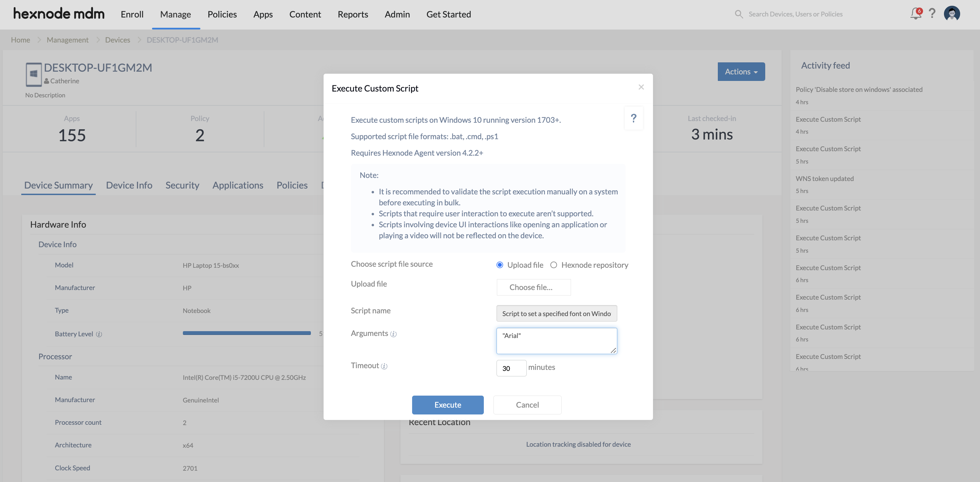Switch to the Security tab
Screen dimensions: 980x482
coord(182,185)
